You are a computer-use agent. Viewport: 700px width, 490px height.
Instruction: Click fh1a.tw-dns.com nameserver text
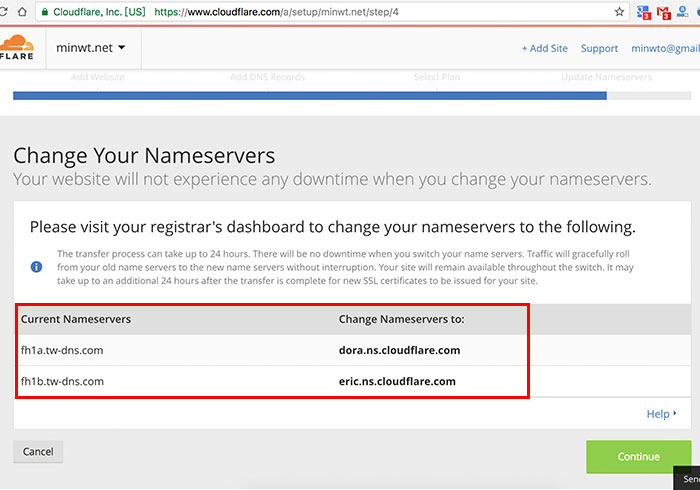click(62, 350)
